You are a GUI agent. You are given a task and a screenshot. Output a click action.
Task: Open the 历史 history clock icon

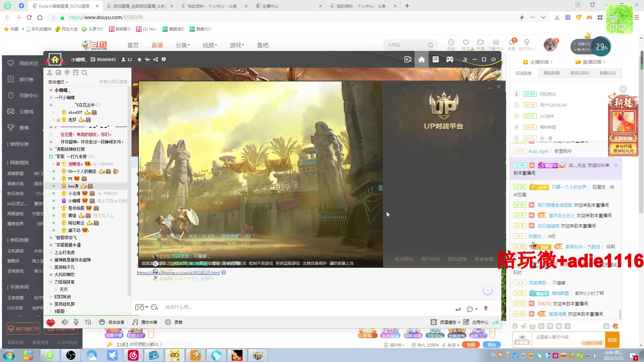tap(451, 42)
